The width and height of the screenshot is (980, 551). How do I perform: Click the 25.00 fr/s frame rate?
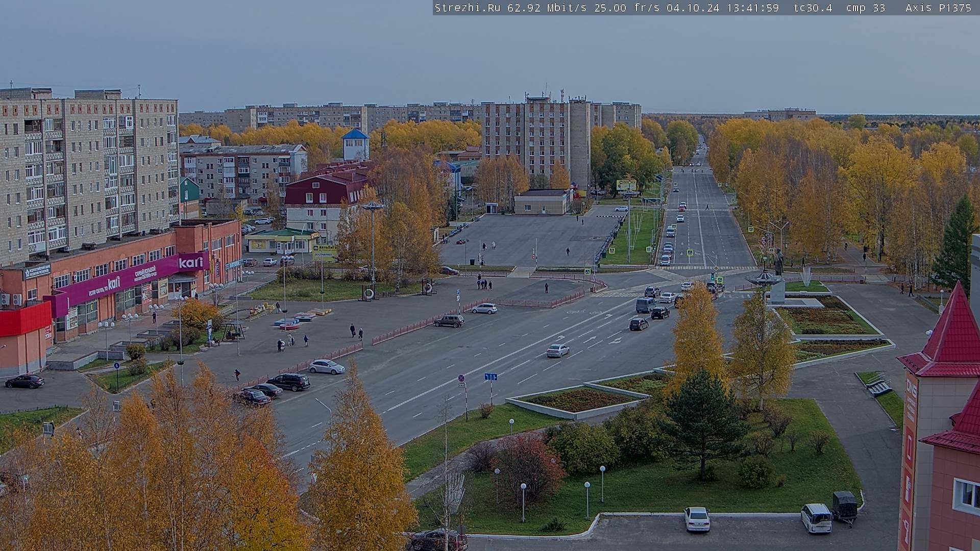627,8
